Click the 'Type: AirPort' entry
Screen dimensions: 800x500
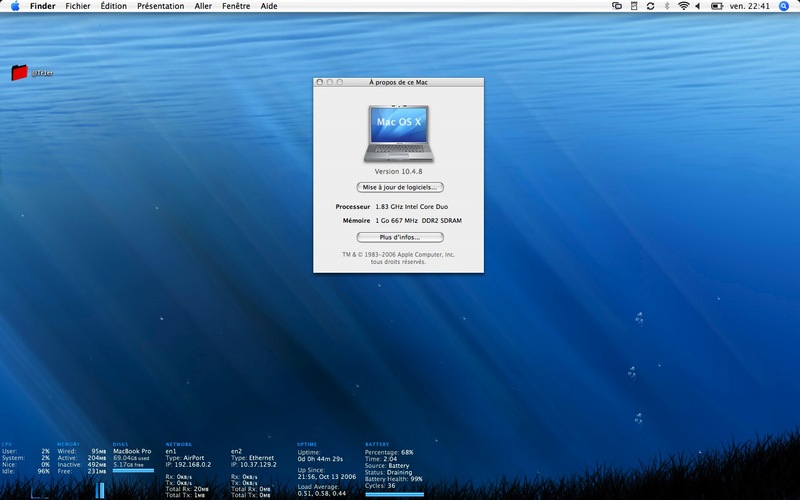click(185, 458)
